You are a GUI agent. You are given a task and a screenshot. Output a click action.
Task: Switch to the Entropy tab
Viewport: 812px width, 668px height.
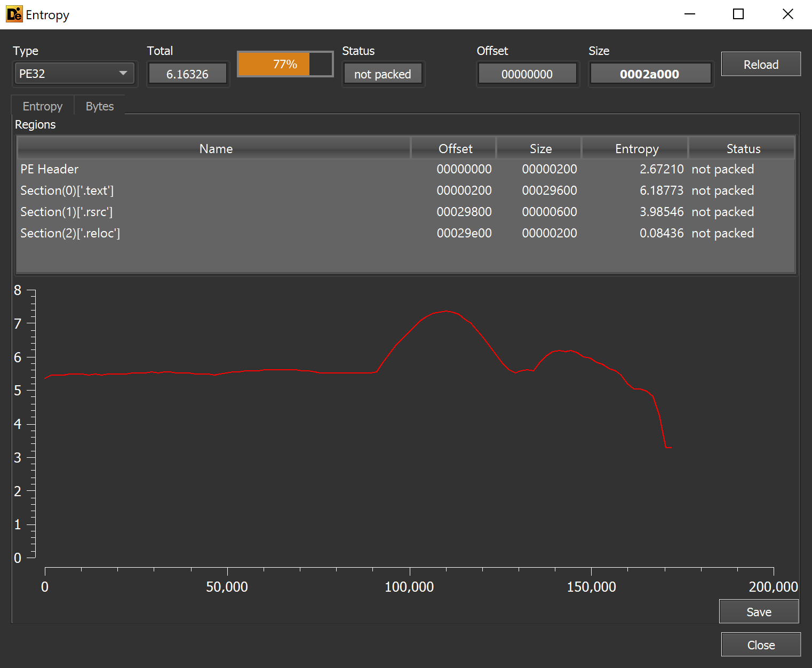(x=43, y=106)
